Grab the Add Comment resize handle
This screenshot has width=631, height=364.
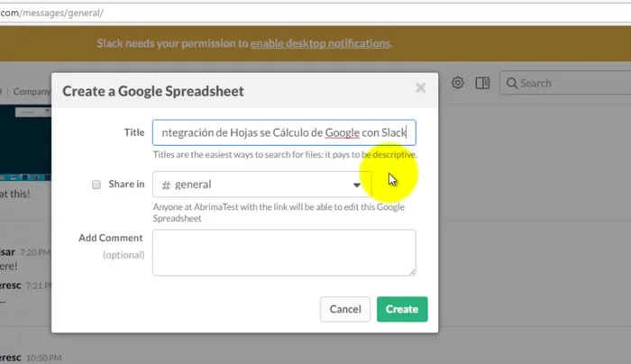coord(412,271)
